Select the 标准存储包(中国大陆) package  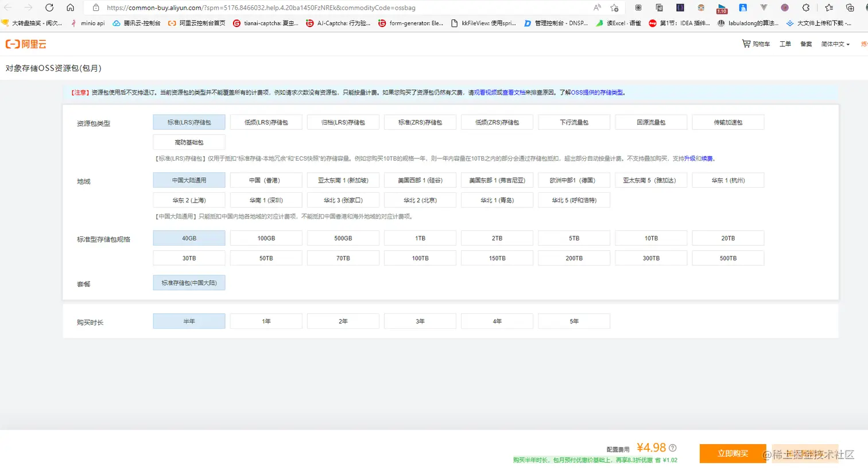[189, 283]
